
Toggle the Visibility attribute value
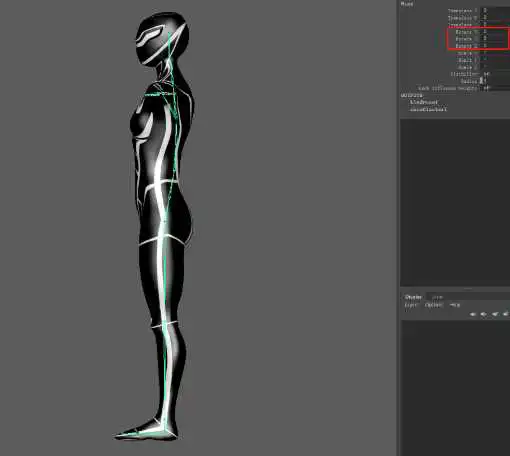[x=495, y=74]
